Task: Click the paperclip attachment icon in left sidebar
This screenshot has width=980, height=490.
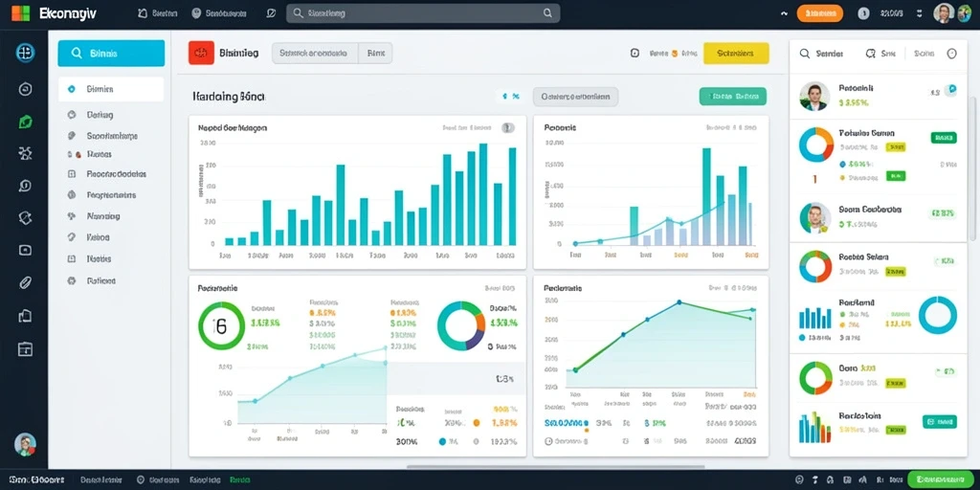Action: coord(26,282)
